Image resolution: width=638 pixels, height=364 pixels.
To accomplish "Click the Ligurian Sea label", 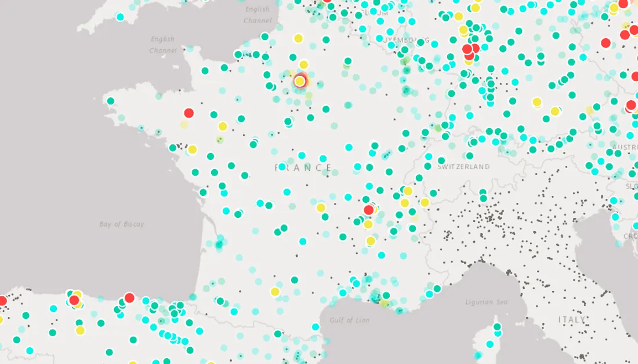I will click(x=486, y=302).
